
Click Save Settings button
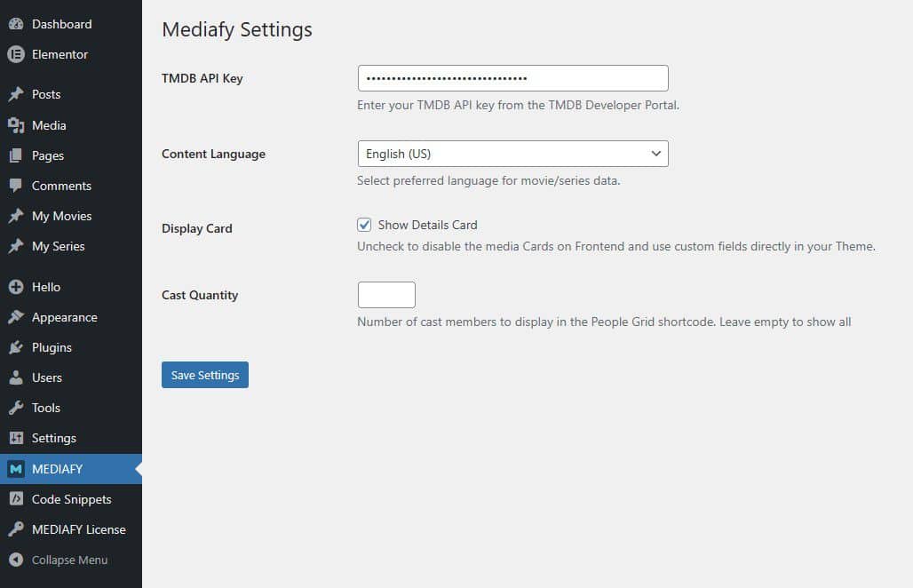(205, 375)
